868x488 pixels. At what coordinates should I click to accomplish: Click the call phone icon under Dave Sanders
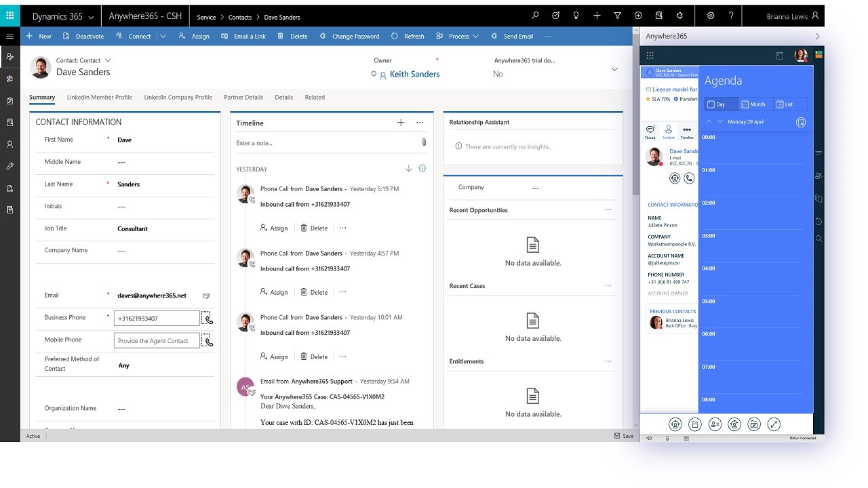click(x=689, y=178)
